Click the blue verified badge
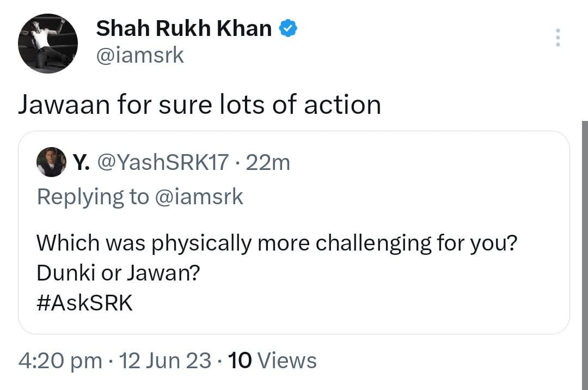The image size is (588, 390). pos(288,28)
